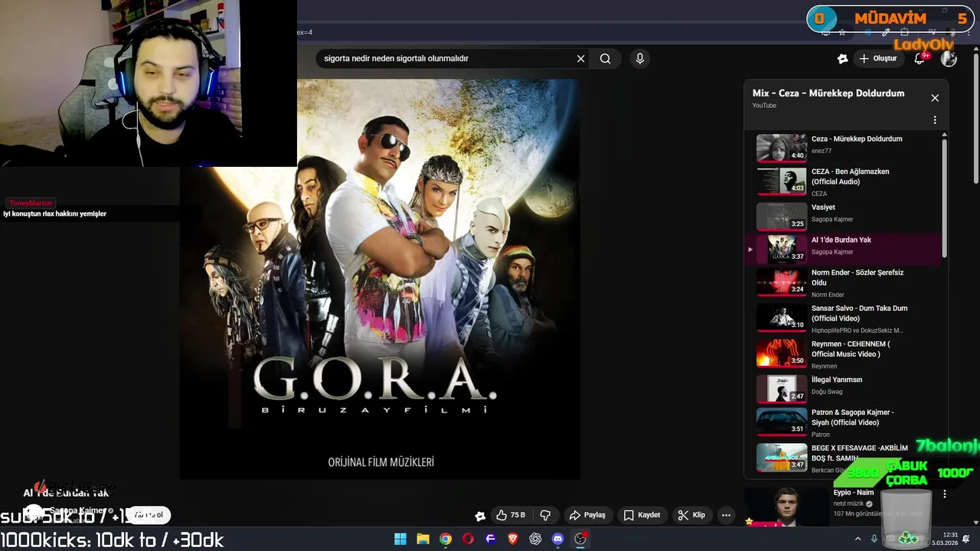This screenshot has height=551, width=980.
Task: Switch to OBS Studio in the taskbar
Action: [580, 539]
